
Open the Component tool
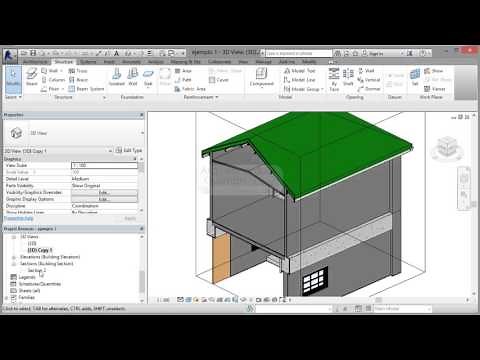pos(262,77)
